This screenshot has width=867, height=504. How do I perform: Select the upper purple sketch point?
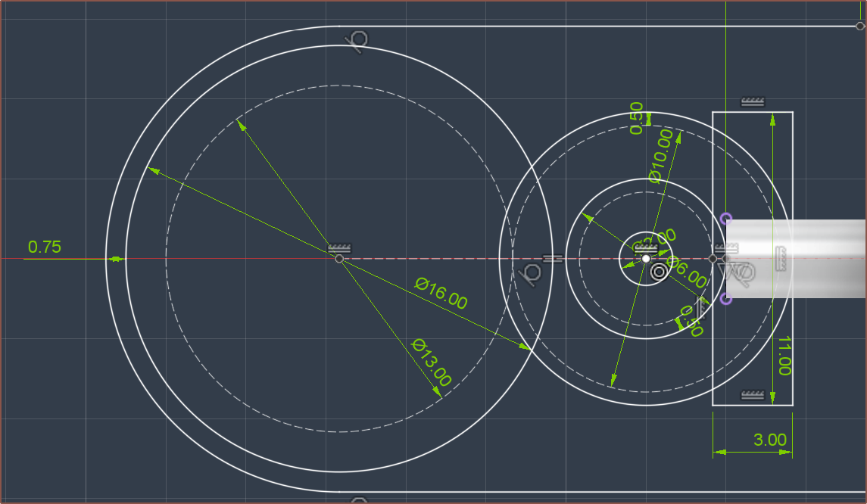coord(726,219)
